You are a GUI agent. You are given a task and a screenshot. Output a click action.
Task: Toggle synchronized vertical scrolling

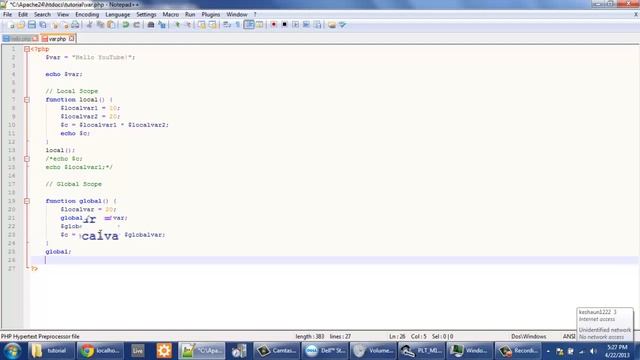202,25
